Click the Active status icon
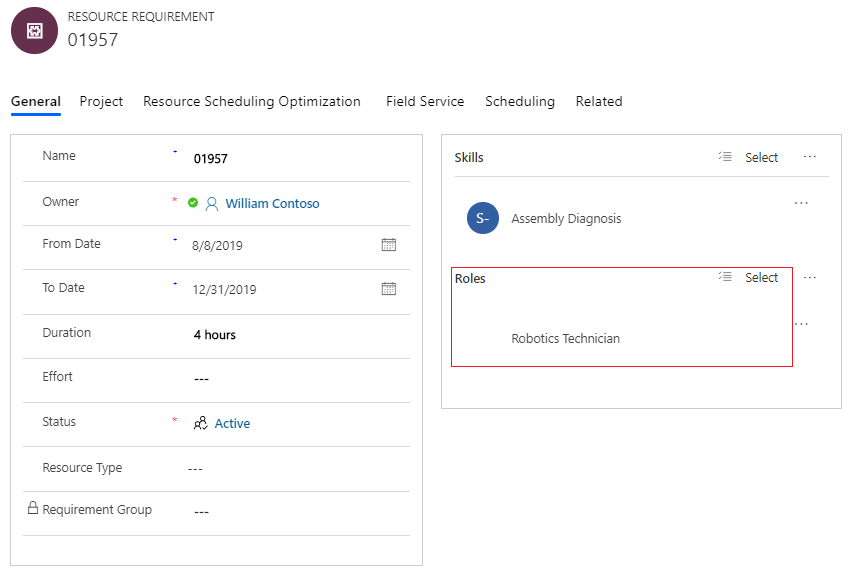Screen dimensions: 866x571 tap(201, 423)
